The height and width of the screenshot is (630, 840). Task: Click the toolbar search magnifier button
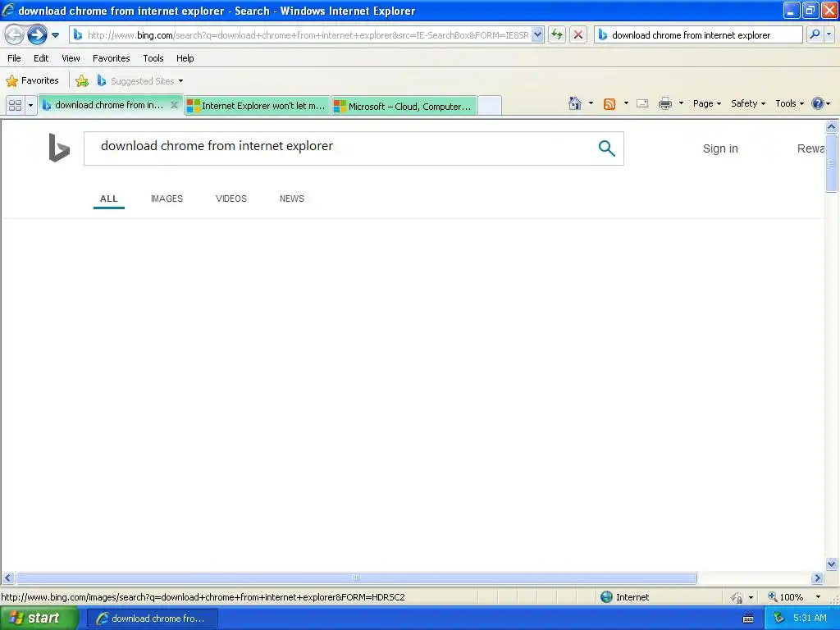coord(815,34)
